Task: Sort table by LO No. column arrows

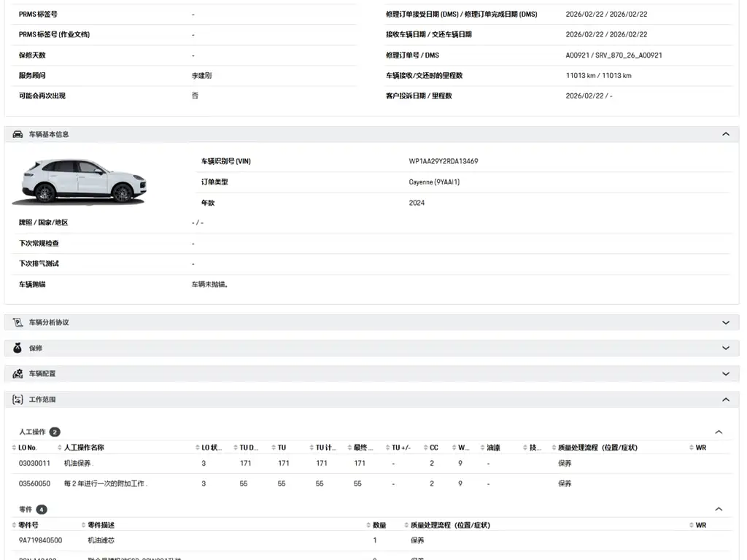Action: [14, 448]
